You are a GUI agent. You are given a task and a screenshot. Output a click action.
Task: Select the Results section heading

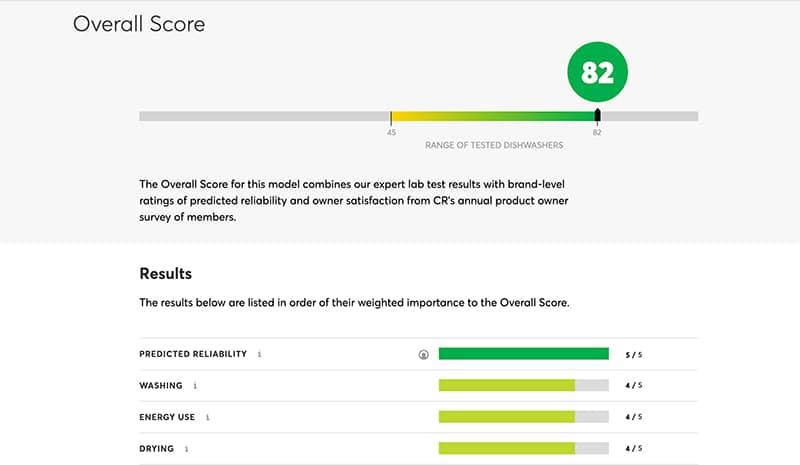(x=166, y=274)
